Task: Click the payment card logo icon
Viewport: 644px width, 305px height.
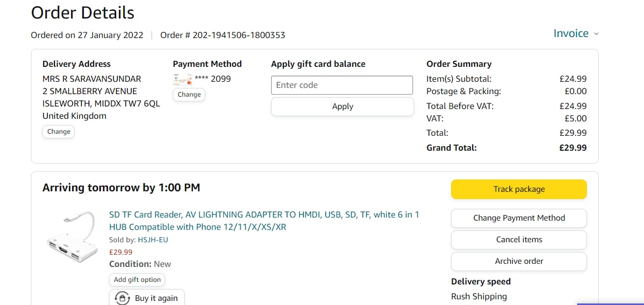Action: 183,79
